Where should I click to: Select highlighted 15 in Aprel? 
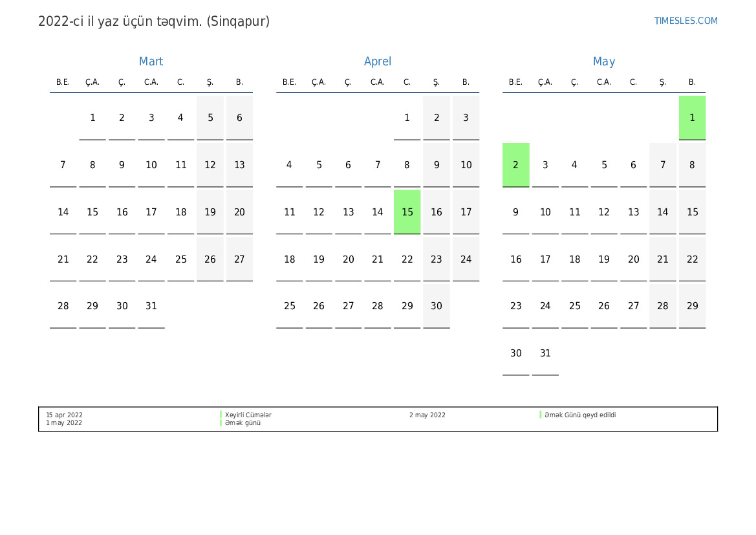[407, 212]
